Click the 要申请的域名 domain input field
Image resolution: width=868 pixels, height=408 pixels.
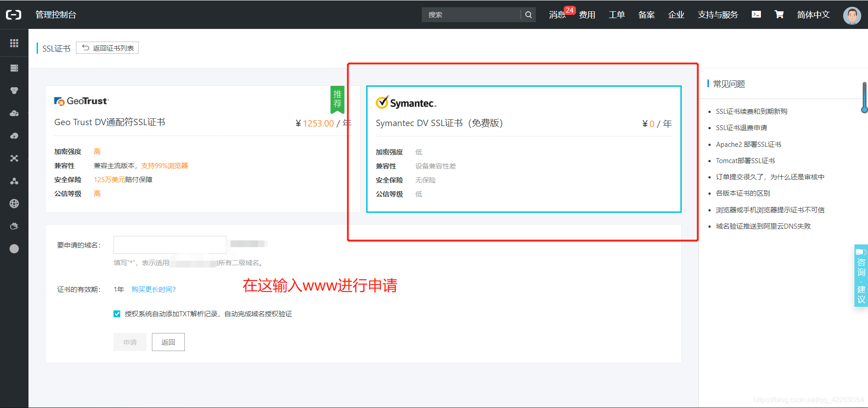pyautogui.click(x=170, y=245)
